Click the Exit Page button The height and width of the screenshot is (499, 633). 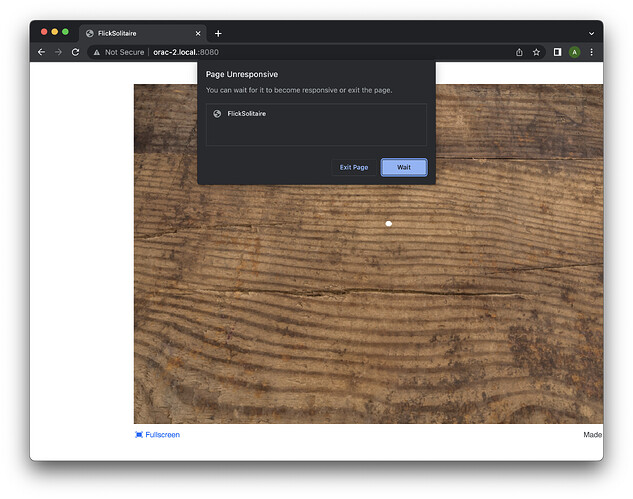354,167
